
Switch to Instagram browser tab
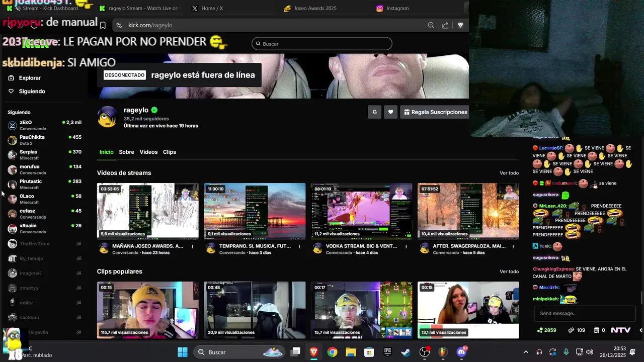click(x=392, y=8)
